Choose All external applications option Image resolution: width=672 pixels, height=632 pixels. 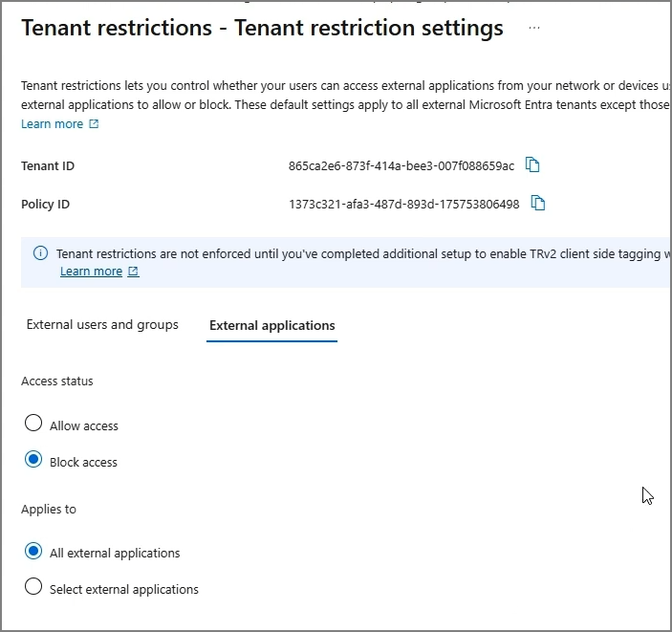[x=33, y=551]
